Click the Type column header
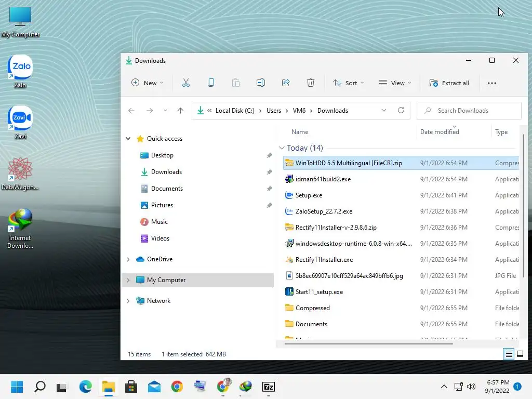532x399 pixels. pyautogui.click(x=501, y=131)
